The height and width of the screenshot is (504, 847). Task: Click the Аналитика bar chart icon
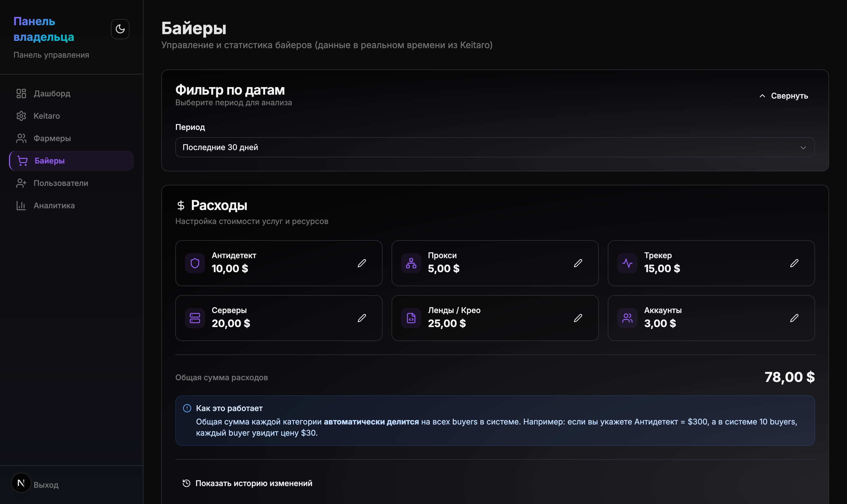pyautogui.click(x=21, y=206)
